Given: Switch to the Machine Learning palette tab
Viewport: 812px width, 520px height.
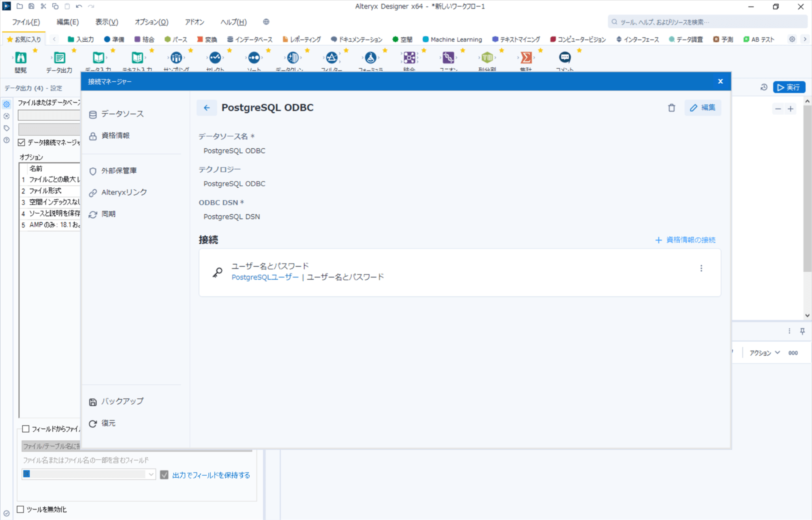Looking at the screenshot, I should click(x=452, y=39).
